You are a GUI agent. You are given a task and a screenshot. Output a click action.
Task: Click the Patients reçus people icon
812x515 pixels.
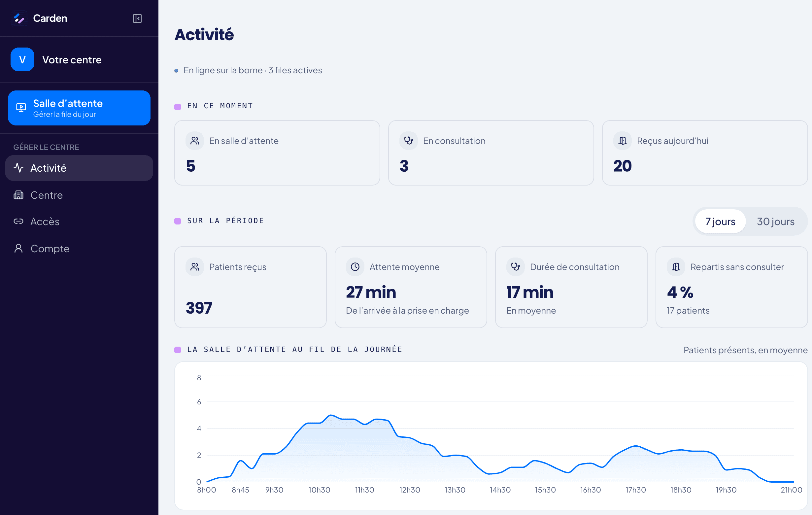click(x=194, y=267)
